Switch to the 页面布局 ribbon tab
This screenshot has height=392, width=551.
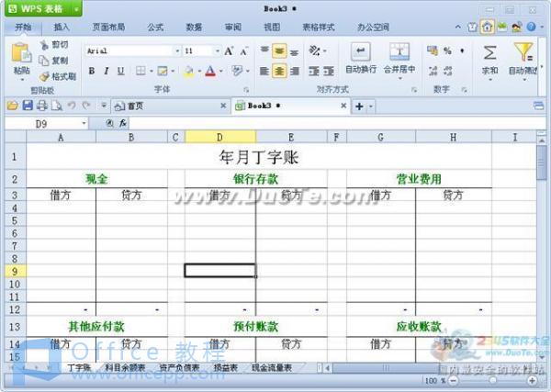coord(108,28)
